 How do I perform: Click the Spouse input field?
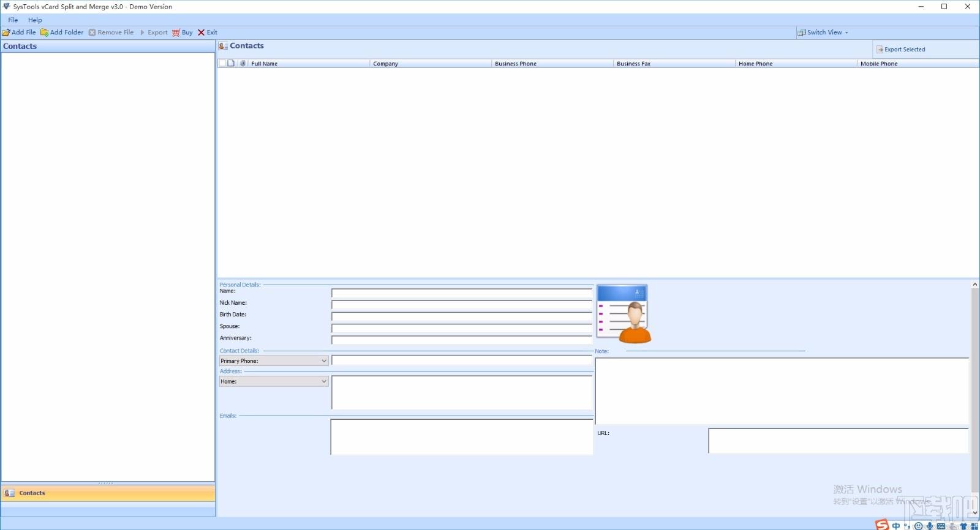coord(462,328)
